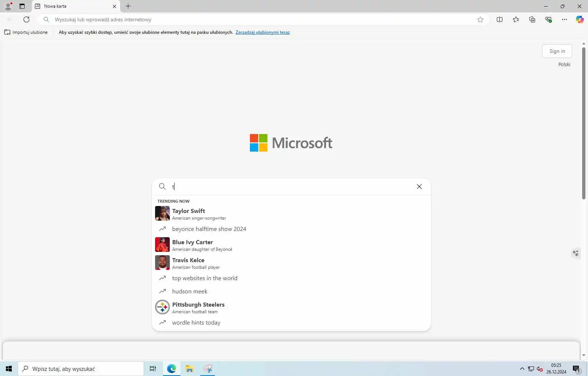Open Browser essentials heart icon
This screenshot has width=588, height=376.
[x=548, y=19]
